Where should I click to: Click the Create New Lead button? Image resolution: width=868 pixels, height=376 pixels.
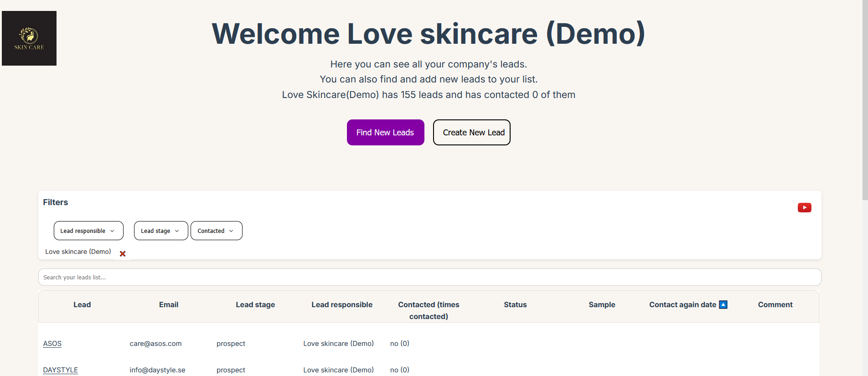pyautogui.click(x=472, y=133)
